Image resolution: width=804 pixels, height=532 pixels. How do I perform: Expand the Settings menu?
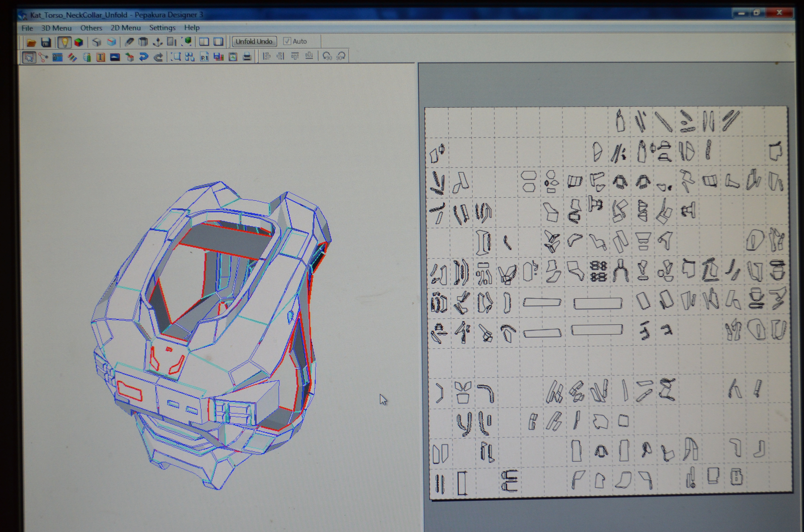[162, 28]
